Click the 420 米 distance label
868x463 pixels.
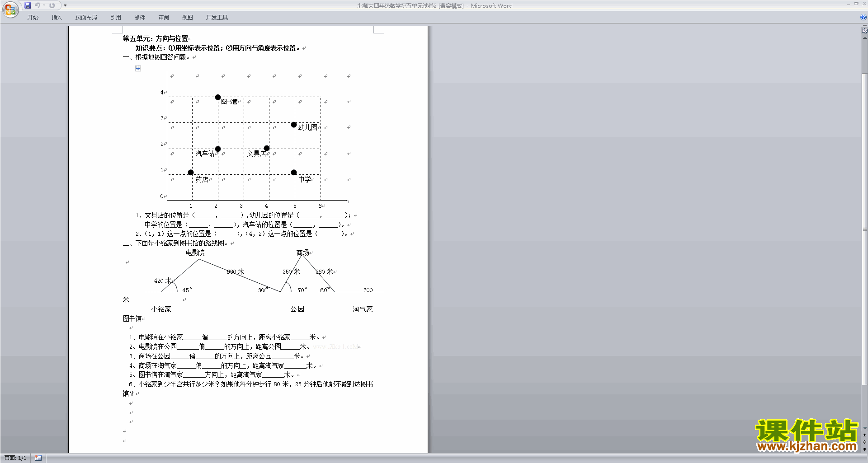163,281
